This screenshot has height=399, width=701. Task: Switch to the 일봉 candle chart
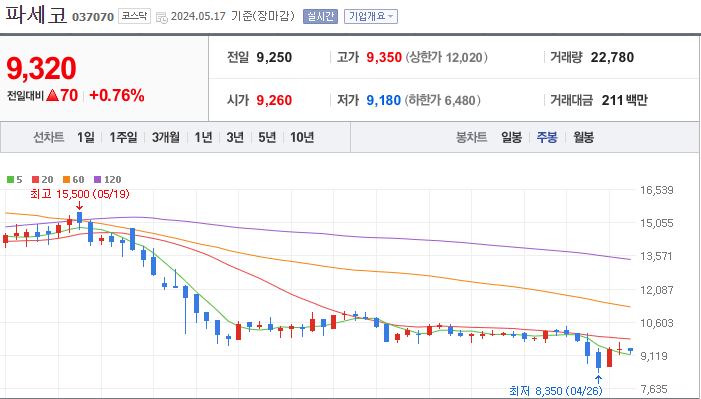coord(511,137)
